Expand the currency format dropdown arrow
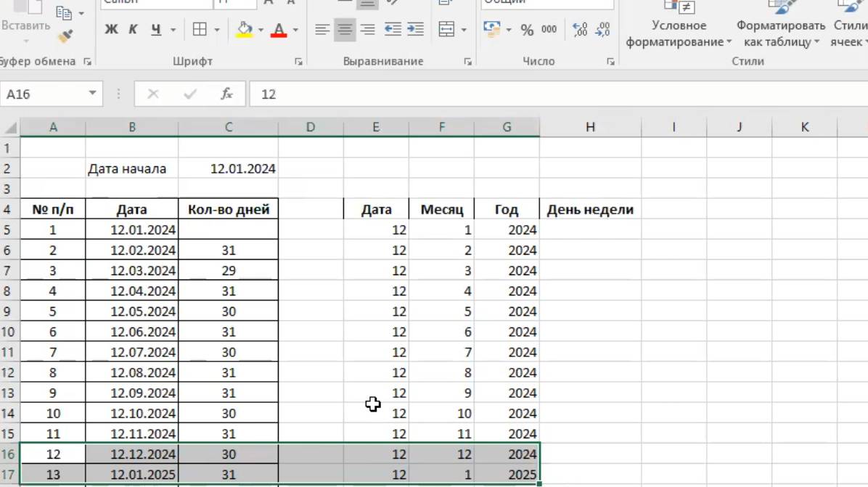 509,30
